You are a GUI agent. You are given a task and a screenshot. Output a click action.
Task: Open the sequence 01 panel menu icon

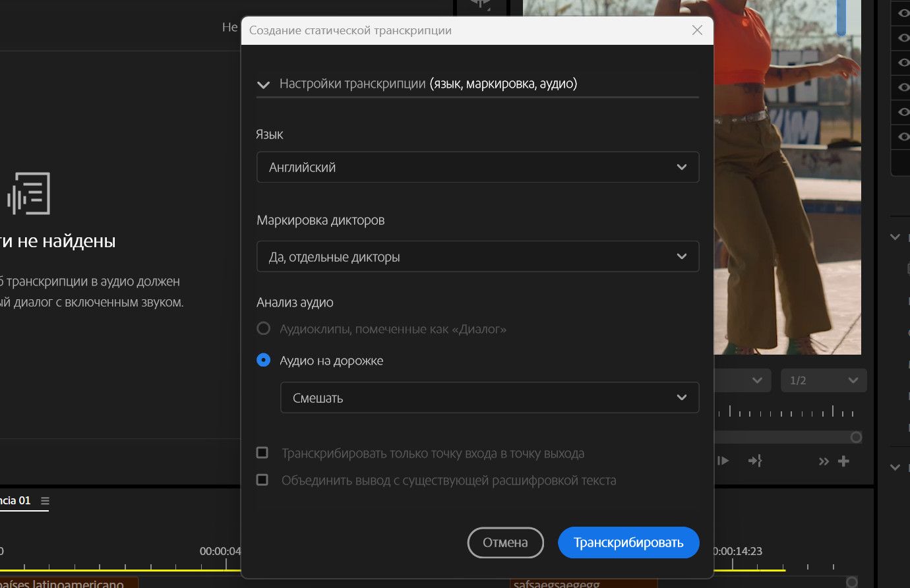[x=45, y=501]
